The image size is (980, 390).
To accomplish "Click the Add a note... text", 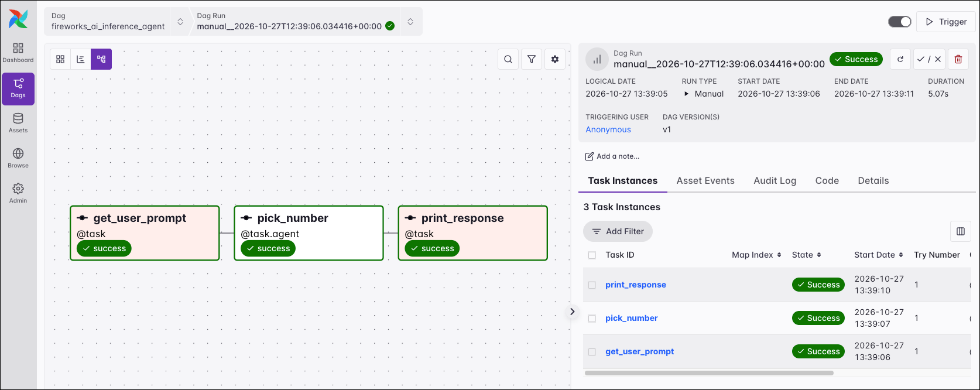I will point(618,156).
